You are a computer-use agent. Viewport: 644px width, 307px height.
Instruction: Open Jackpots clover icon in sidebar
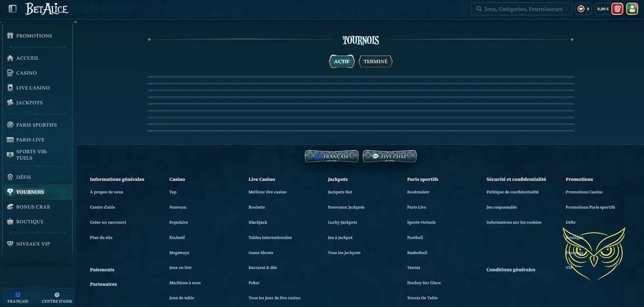point(10,102)
